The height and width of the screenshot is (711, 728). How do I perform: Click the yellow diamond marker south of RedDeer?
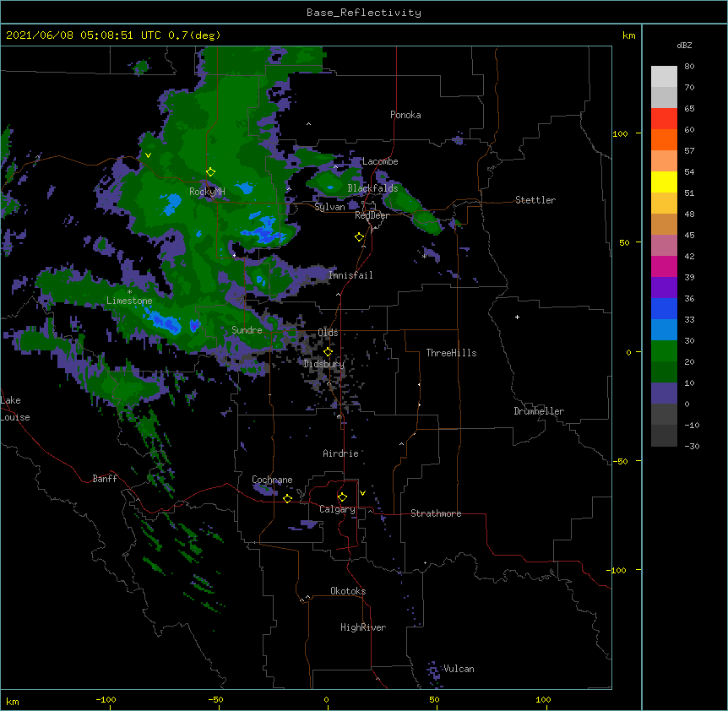[360, 237]
